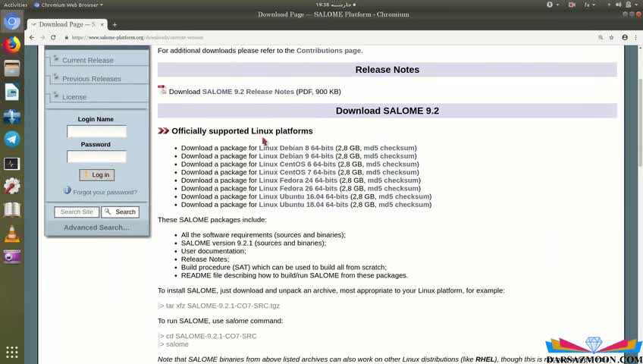
Task: Open the Show Applications grid
Action: tap(12, 352)
